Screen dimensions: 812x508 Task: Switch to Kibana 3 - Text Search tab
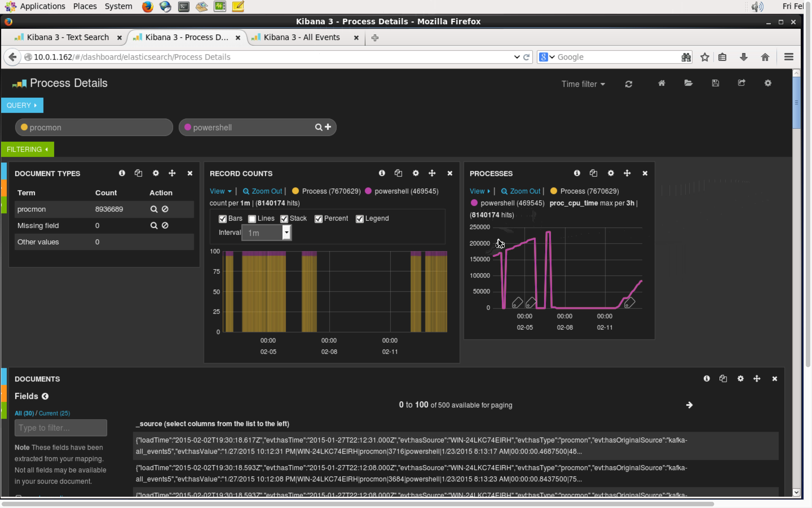(68, 37)
